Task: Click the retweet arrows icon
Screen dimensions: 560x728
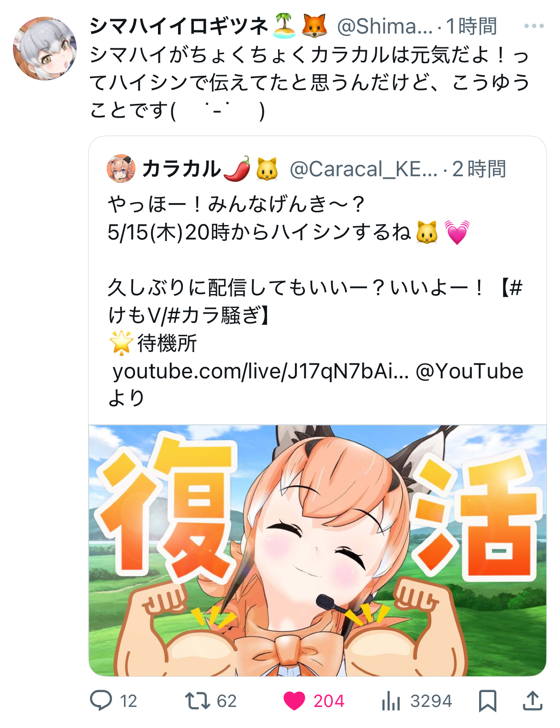Action: 197,701
